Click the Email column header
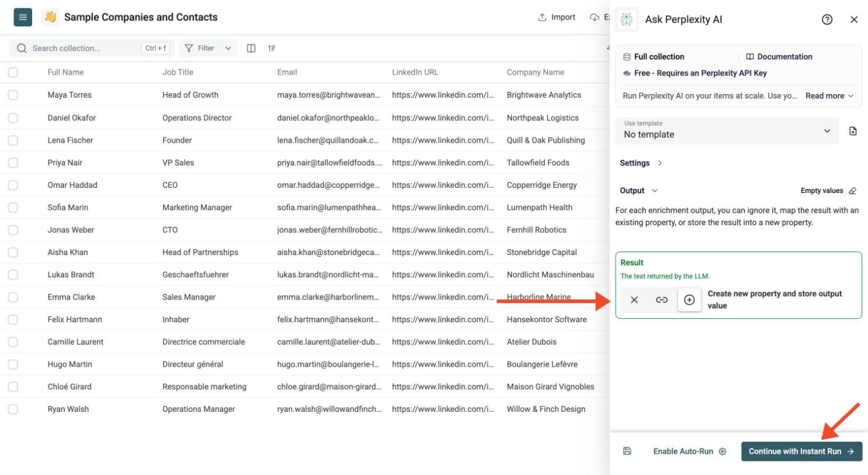 287,73
